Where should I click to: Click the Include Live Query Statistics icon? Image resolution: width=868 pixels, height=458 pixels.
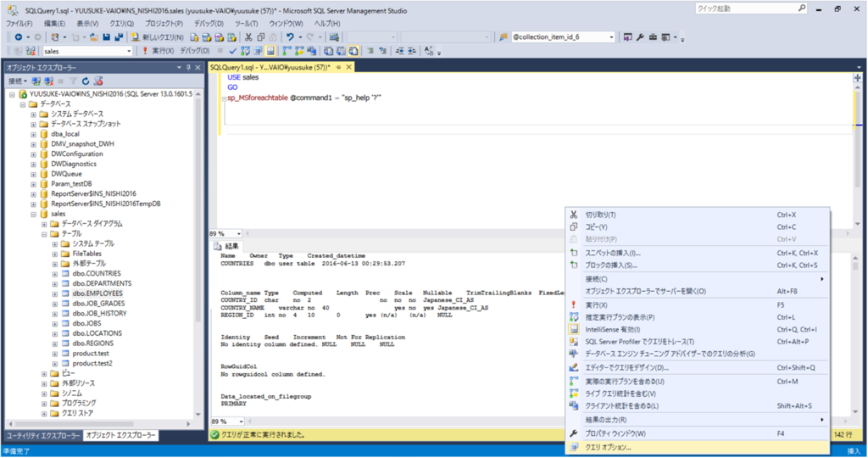point(299,51)
